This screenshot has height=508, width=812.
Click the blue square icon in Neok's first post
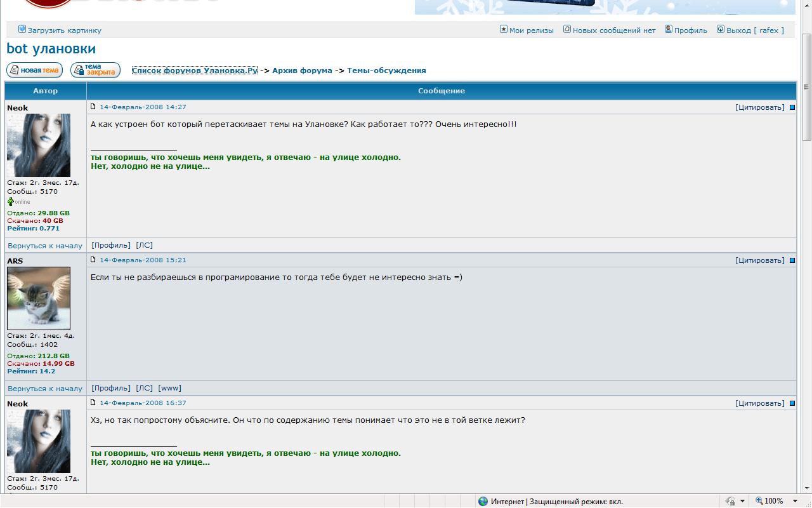[x=792, y=107]
